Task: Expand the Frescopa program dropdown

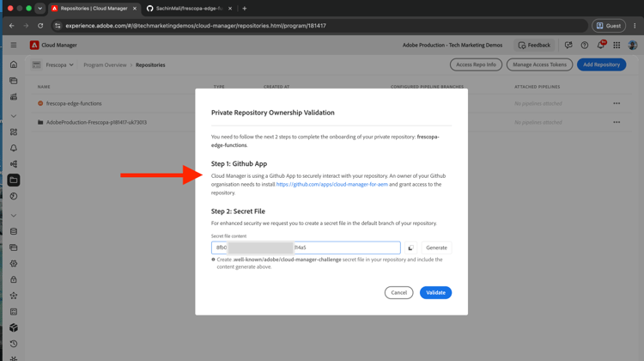Action: point(59,64)
